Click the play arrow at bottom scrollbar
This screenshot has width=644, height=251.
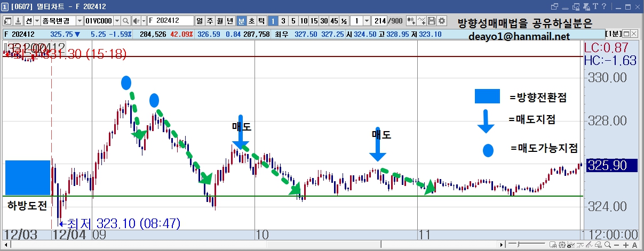(x=502, y=245)
